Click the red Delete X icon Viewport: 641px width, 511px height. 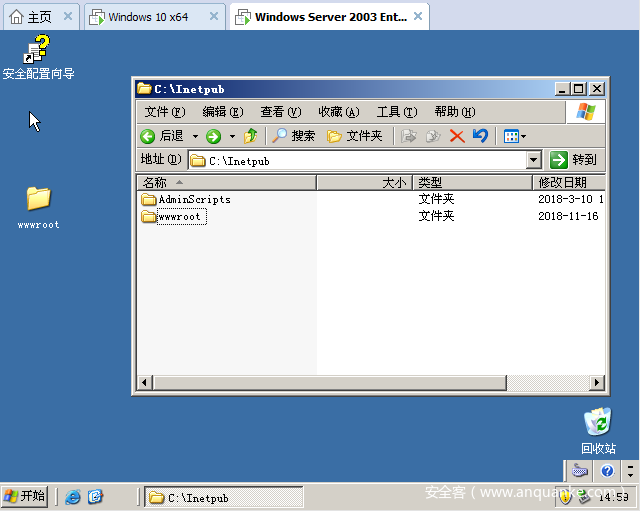click(457, 136)
